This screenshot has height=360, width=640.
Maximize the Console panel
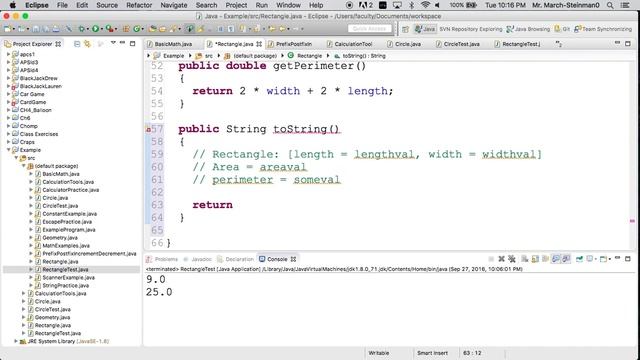click(x=628, y=258)
